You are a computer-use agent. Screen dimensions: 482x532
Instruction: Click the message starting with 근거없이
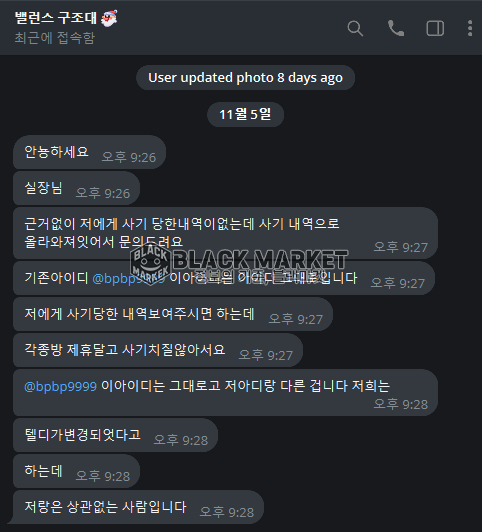pyautogui.click(x=225, y=233)
